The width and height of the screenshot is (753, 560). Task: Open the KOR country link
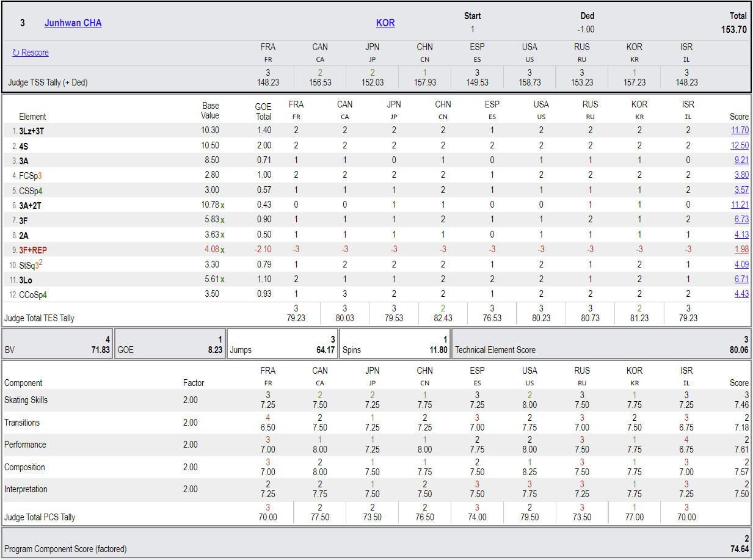385,23
